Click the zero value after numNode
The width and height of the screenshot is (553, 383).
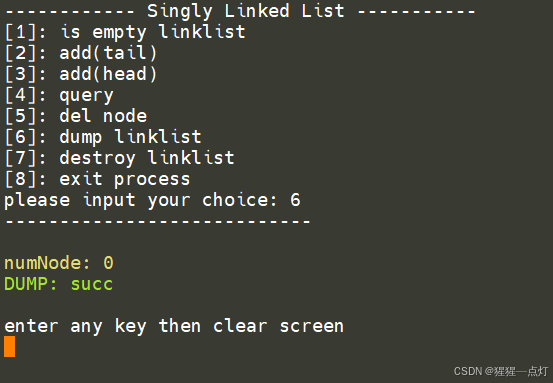click(108, 263)
